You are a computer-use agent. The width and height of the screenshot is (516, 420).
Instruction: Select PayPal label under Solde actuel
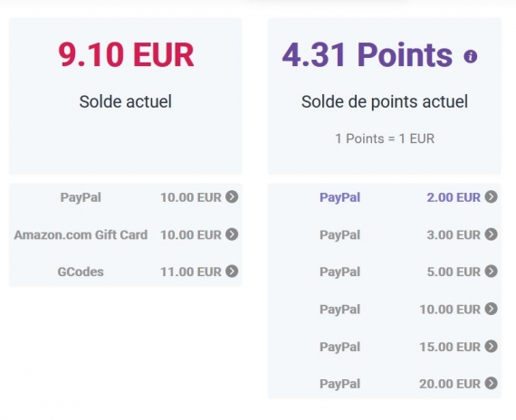click(81, 197)
